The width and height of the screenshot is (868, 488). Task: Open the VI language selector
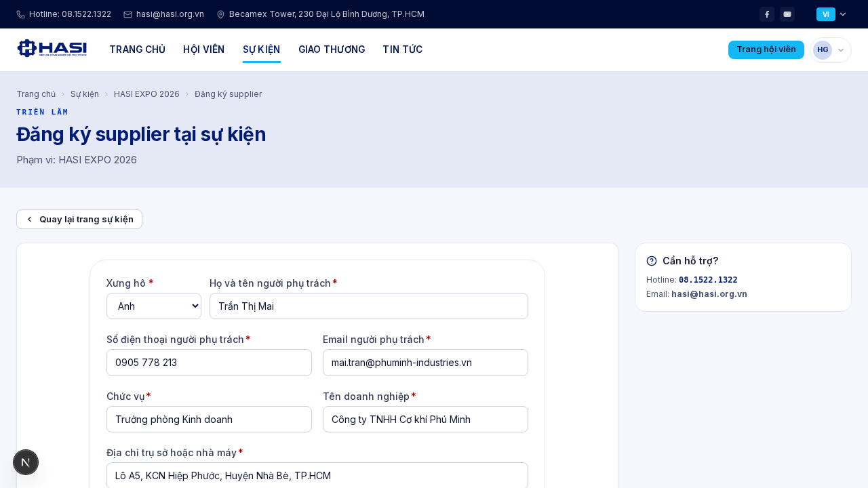pyautogui.click(x=831, y=14)
